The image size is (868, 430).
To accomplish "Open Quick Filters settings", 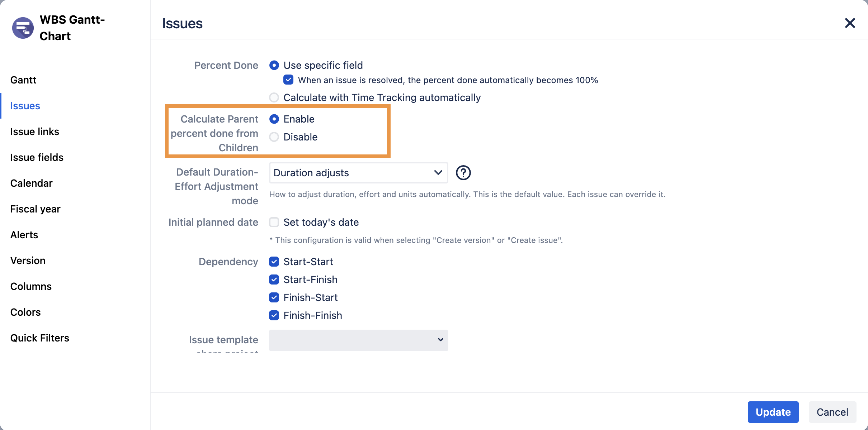I will pos(39,338).
